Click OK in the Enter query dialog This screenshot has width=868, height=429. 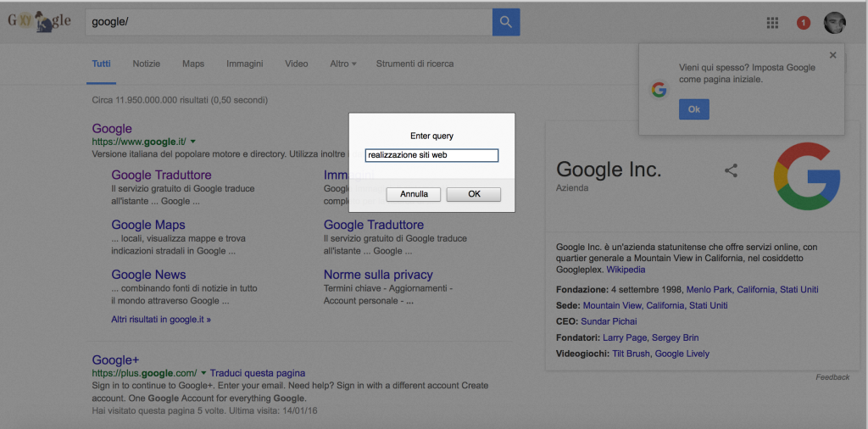click(x=474, y=194)
